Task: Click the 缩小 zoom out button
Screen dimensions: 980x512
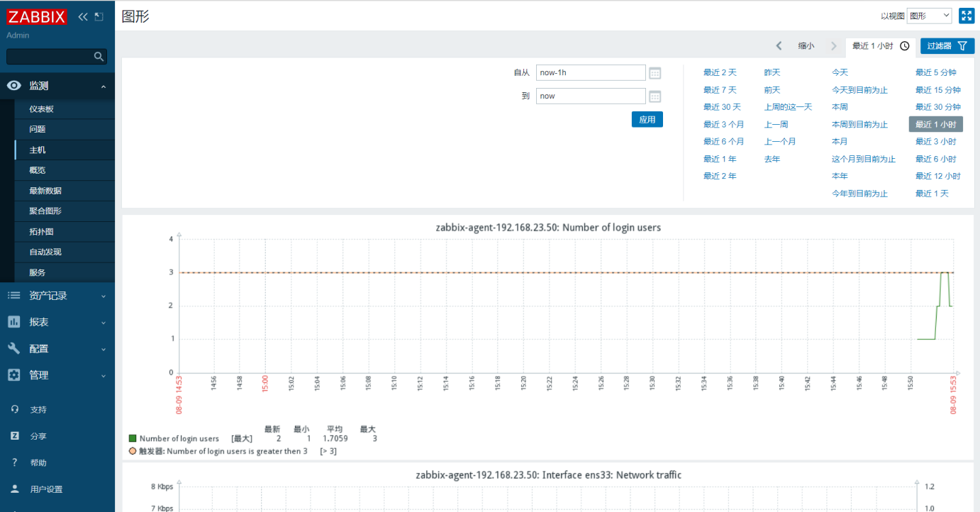Action: coord(806,46)
